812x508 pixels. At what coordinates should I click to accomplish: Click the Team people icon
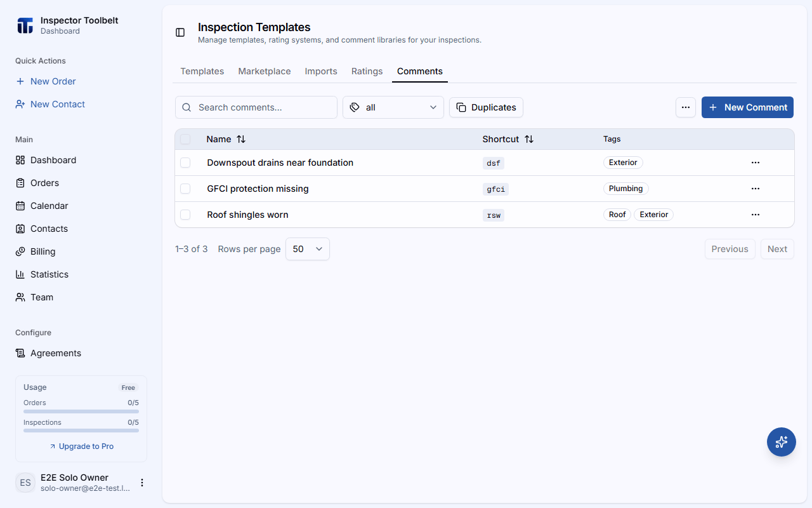click(x=20, y=297)
